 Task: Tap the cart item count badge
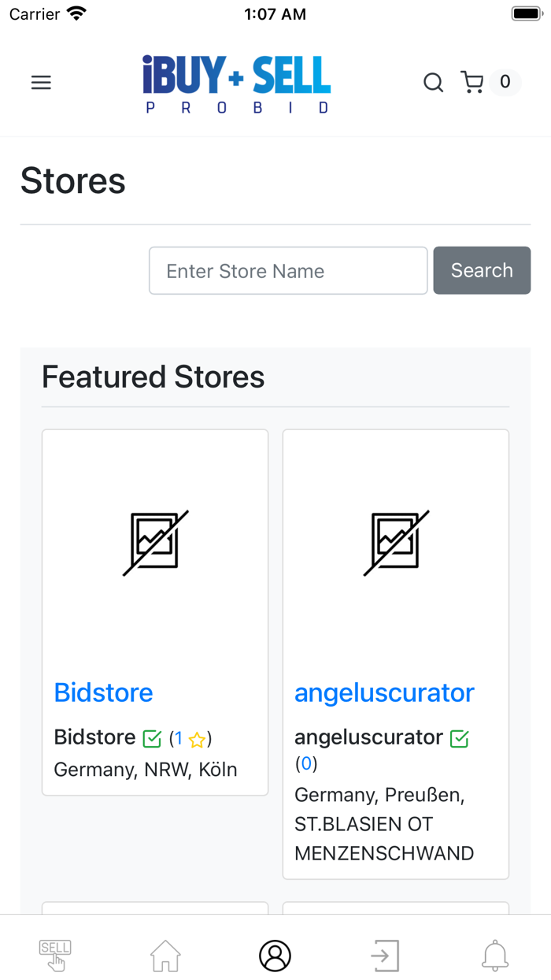pos(505,82)
